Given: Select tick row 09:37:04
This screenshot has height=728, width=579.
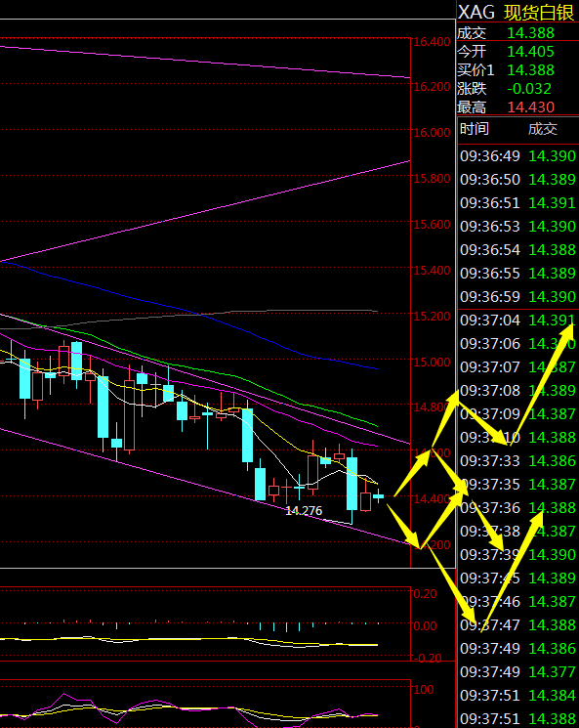Looking at the screenshot, I should pyautogui.click(x=517, y=320).
